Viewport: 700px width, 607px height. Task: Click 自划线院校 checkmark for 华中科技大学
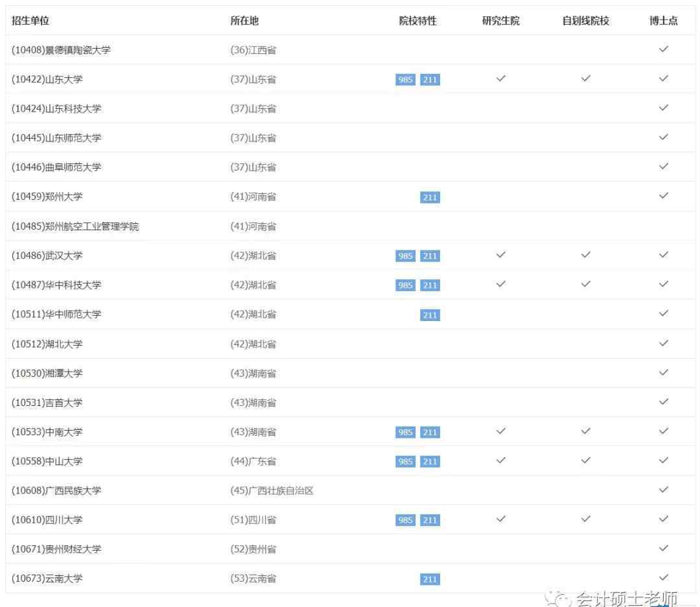tap(586, 284)
